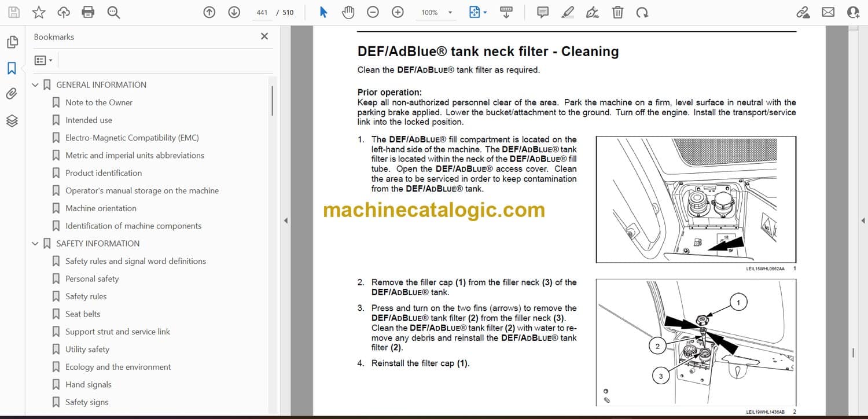Go to the Product identification bookmark
The width and height of the screenshot is (868, 419).
tap(104, 173)
